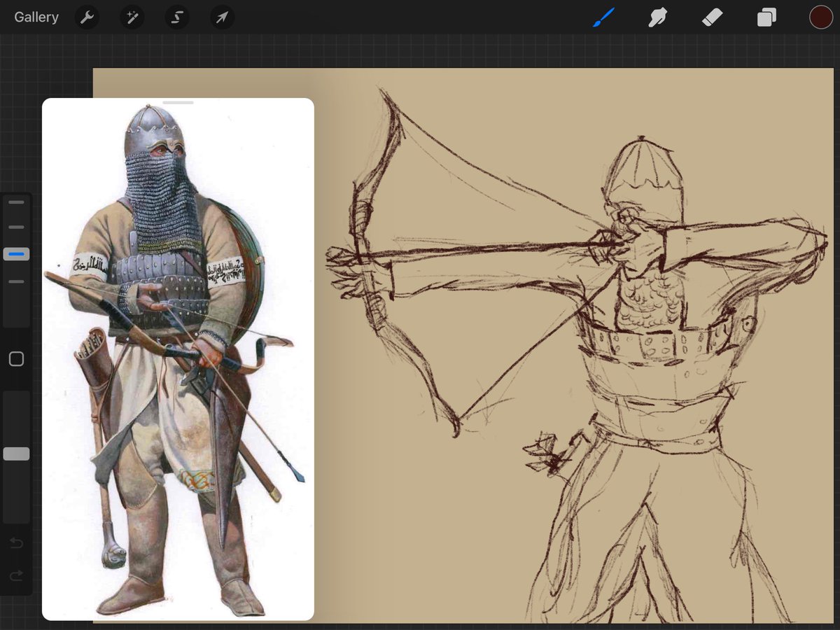Open the active color swatch
The image size is (840, 630).
[x=821, y=17]
